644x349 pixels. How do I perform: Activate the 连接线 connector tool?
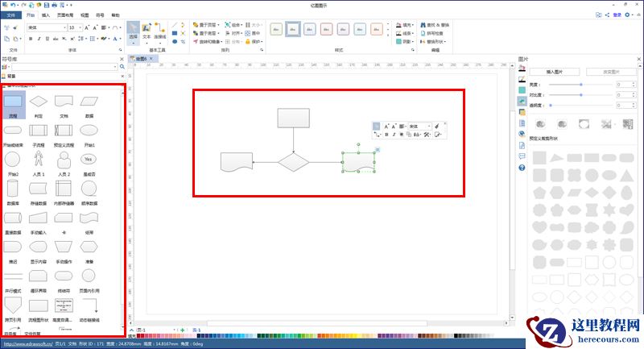159,32
